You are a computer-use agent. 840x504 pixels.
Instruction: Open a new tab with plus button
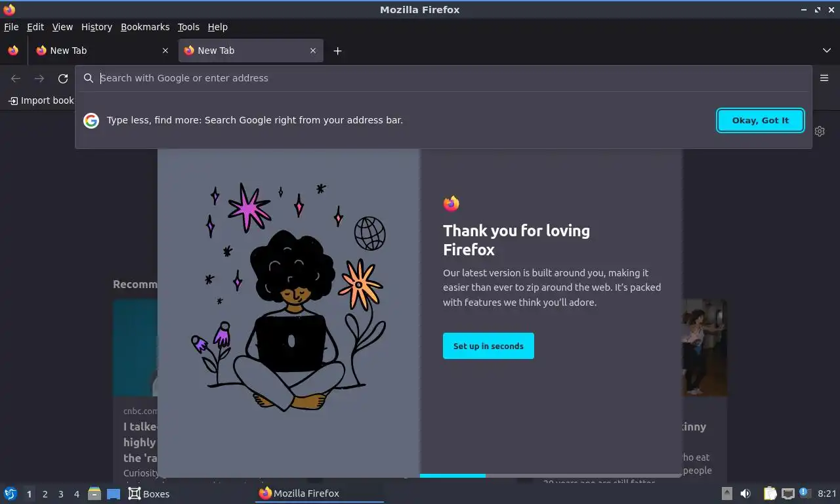click(x=337, y=51)
